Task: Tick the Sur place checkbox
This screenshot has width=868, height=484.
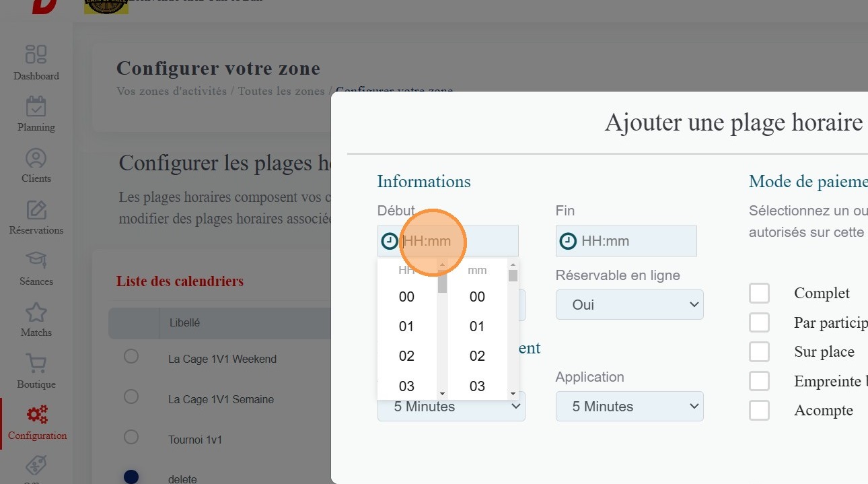Action: (759, 352)
